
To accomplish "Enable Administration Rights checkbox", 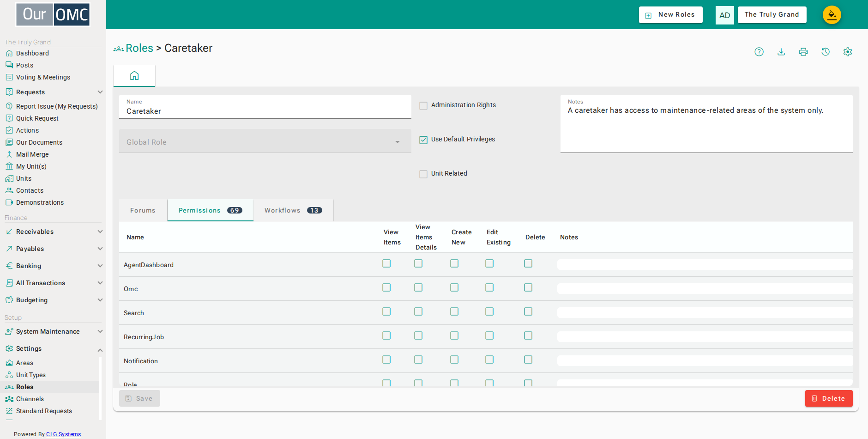I will 423,106.
